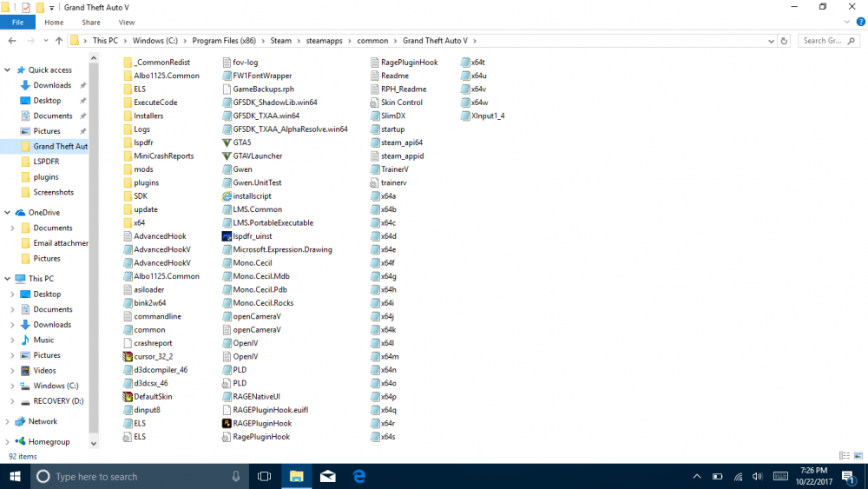
Task: Collapse the This PC tree section
Action: pos(7,279)
